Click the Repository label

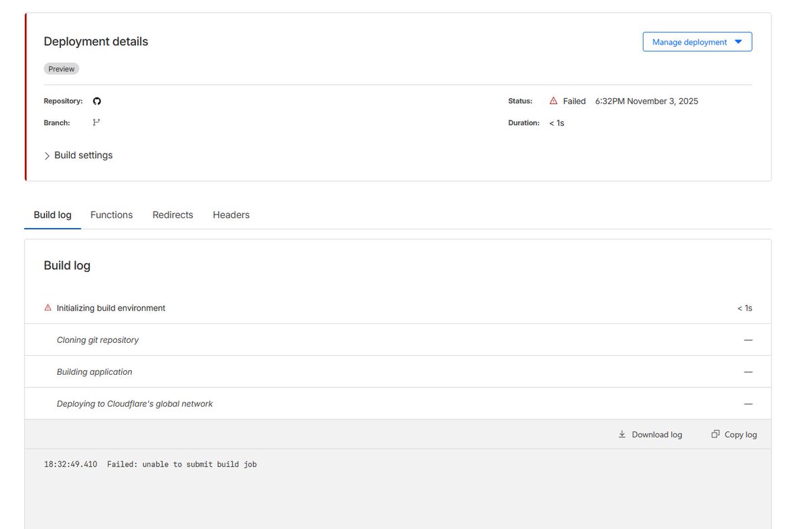[63, 101]
